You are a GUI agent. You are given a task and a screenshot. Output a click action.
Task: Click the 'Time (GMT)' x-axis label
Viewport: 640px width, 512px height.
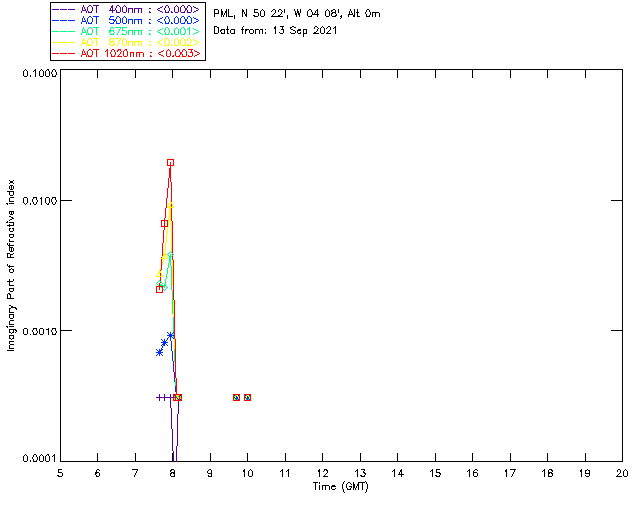click(340, 487)
